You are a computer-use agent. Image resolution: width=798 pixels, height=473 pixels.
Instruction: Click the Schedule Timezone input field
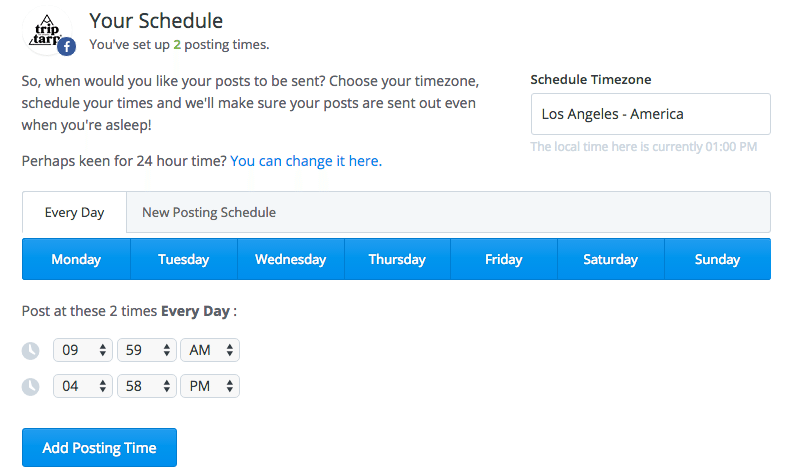coord(650,114)
